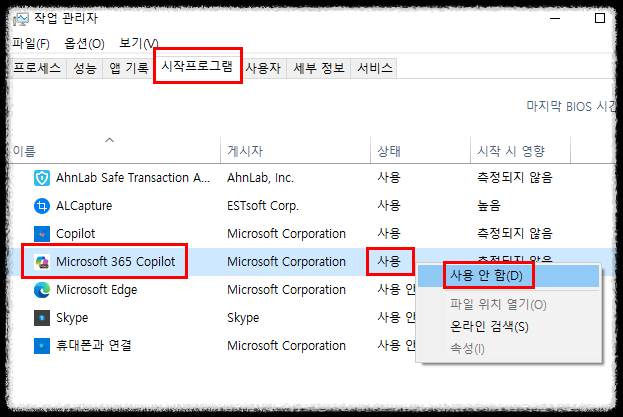Click the ALCapture crop icon

(42, 206)
